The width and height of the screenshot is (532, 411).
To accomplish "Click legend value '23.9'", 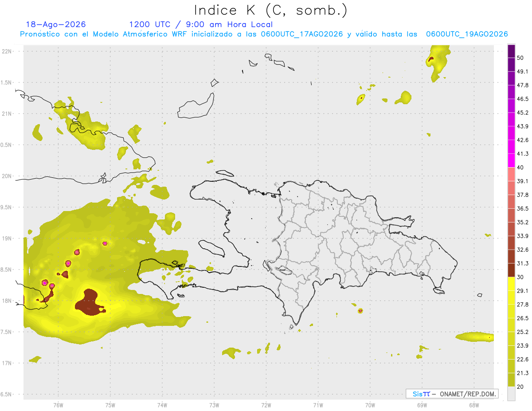I will (523, 345).
